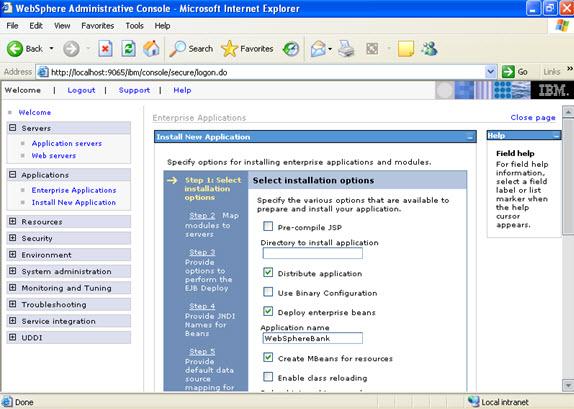Launch the Messenger people icon
The image size is (574, 409).
429,48
